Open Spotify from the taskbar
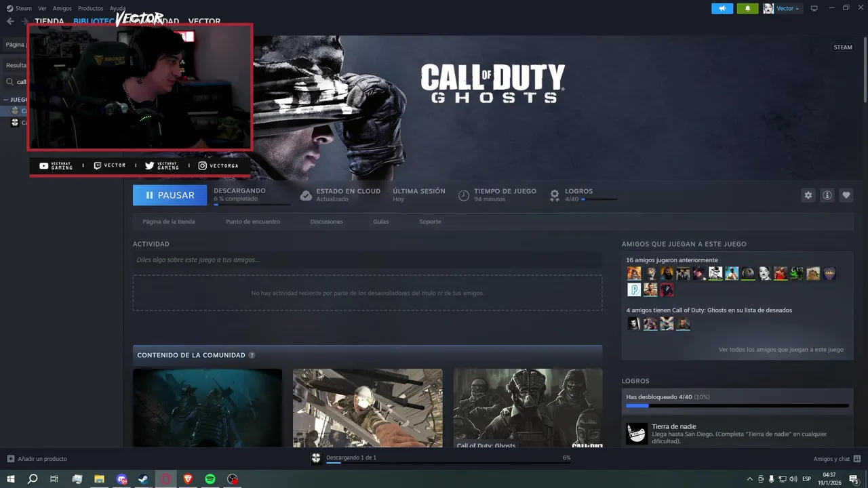 (x=210, y=479)
